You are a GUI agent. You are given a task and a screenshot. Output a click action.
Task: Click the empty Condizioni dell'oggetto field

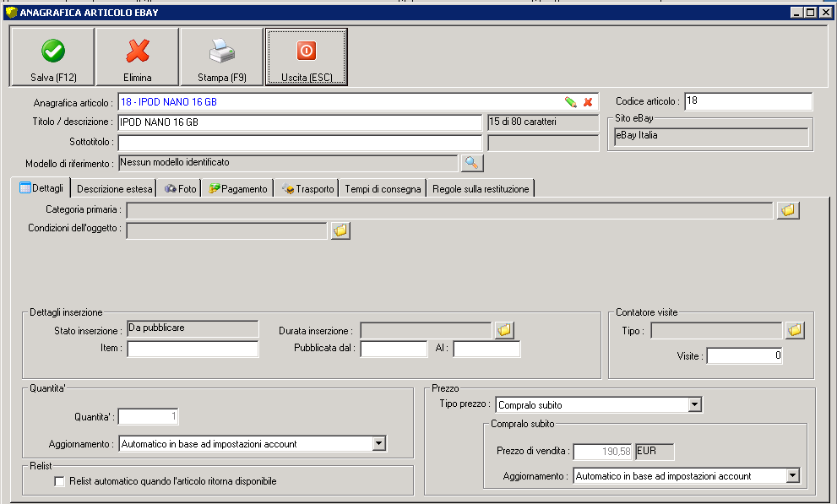(227, 230)
